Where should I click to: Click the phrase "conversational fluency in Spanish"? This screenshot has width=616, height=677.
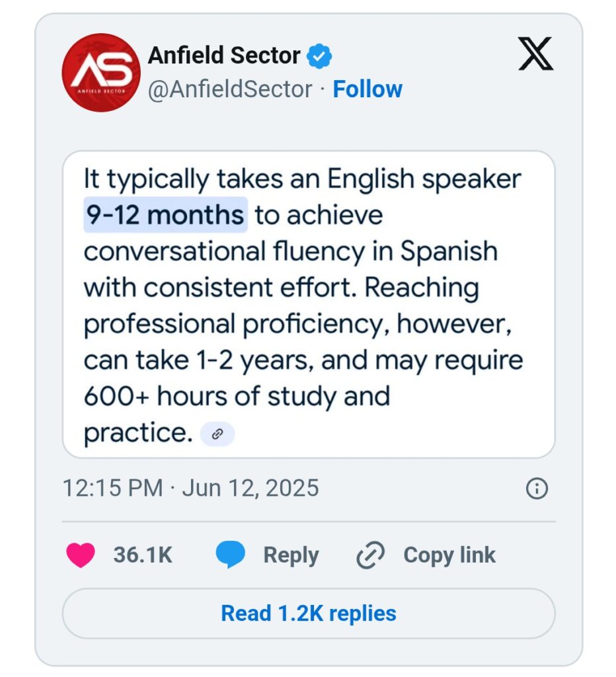[290, 252]
